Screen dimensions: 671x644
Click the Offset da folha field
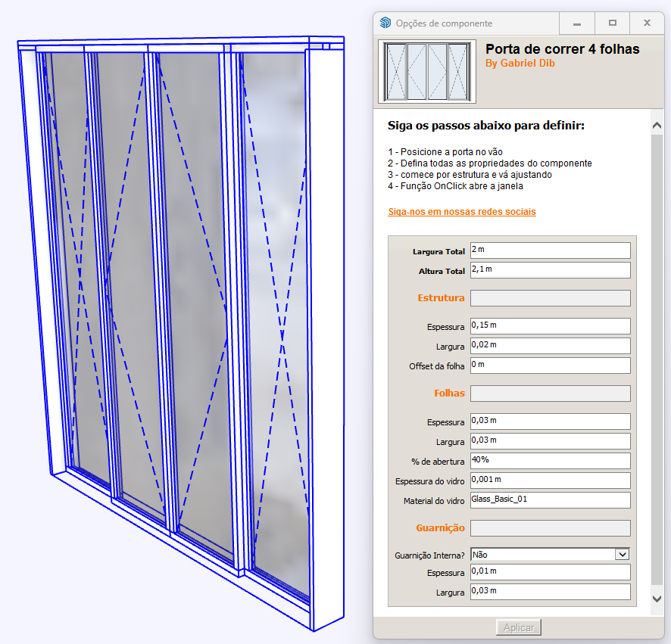[550, 366]
